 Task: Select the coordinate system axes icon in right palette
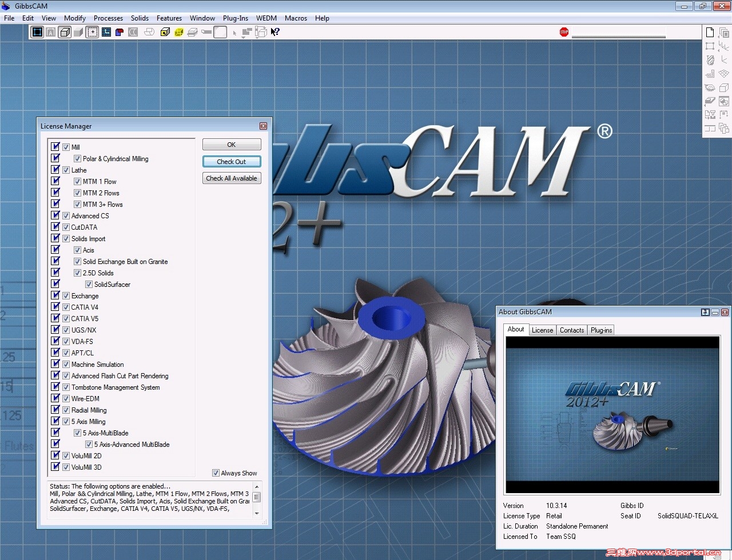(x=724, y=46)
